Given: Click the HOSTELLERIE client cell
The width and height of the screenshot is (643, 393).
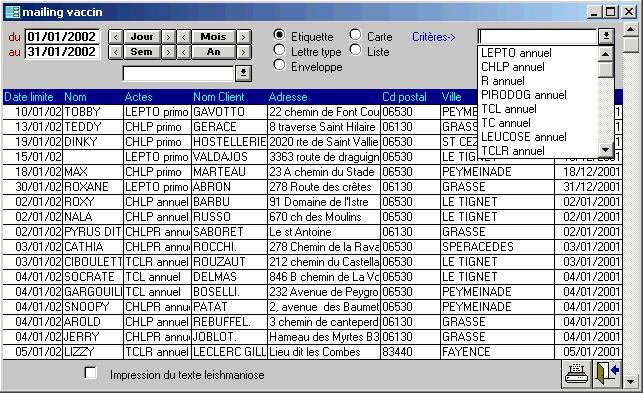Looking at the screenshot, I should 229,142.
